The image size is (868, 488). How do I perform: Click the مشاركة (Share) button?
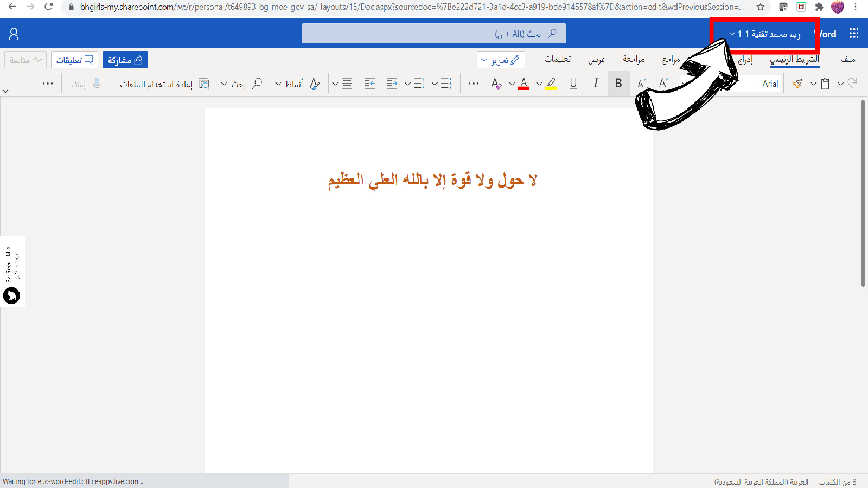click(x=125, y=60)
